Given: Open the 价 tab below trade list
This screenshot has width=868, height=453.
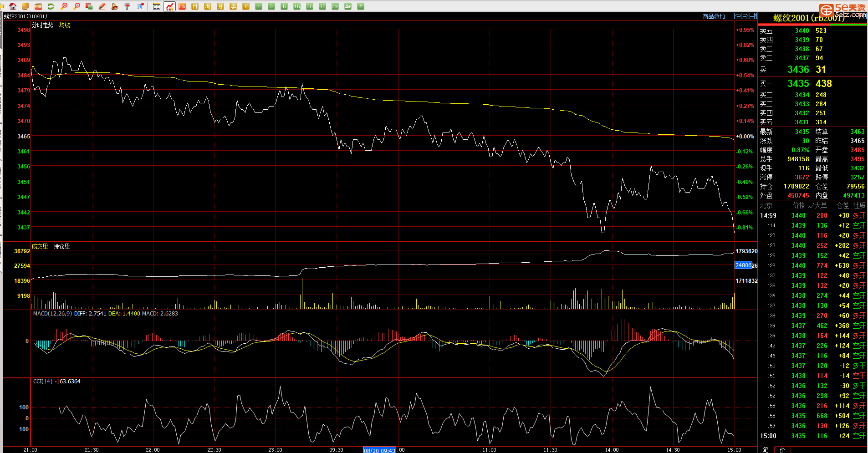Looking at the screenshot, I should tap(782, 450).
